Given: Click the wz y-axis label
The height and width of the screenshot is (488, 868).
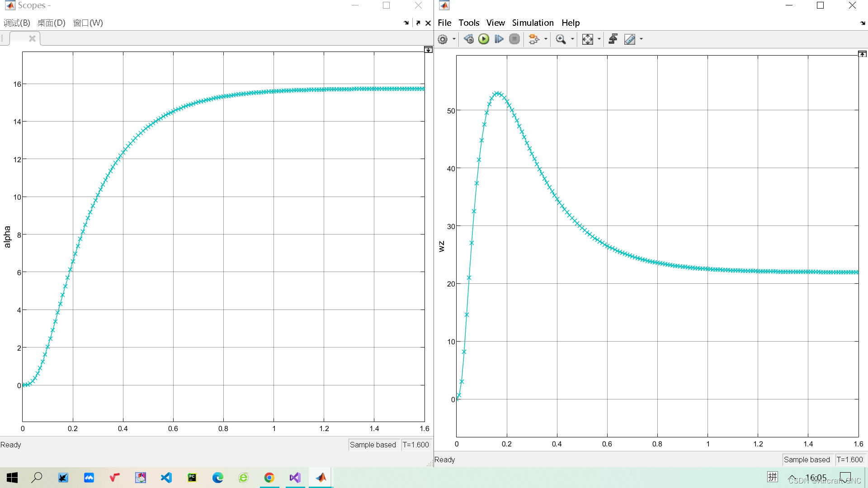Looking at the screenshot, I should 441,246.
